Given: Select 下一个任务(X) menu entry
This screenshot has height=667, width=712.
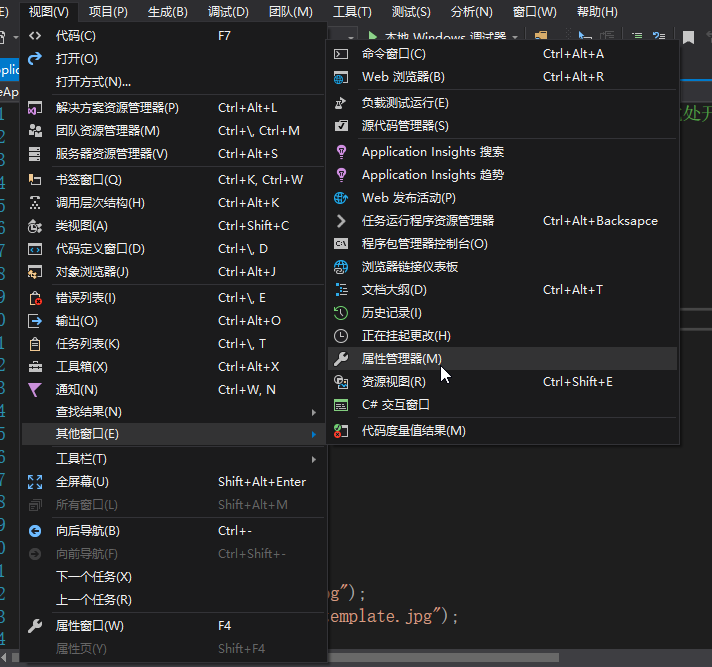Looking at the screenshot, I should tap(174, 577).
